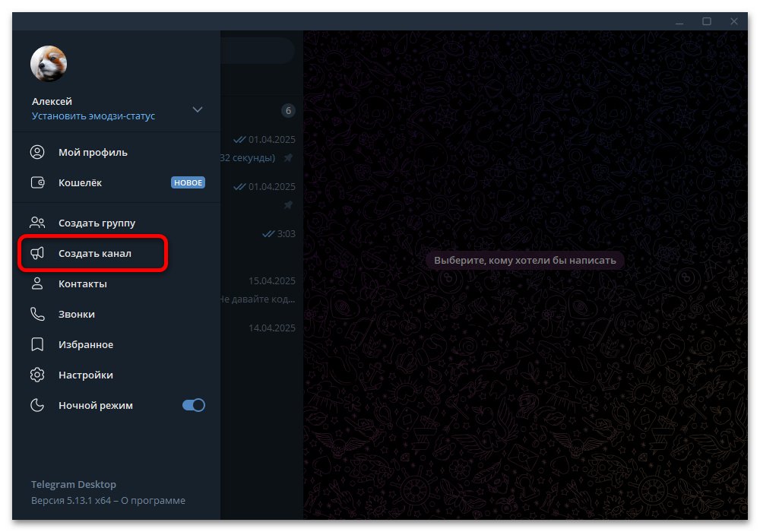Click the Звонки phone icon
The image size is (760, 532).
(37, 314)
